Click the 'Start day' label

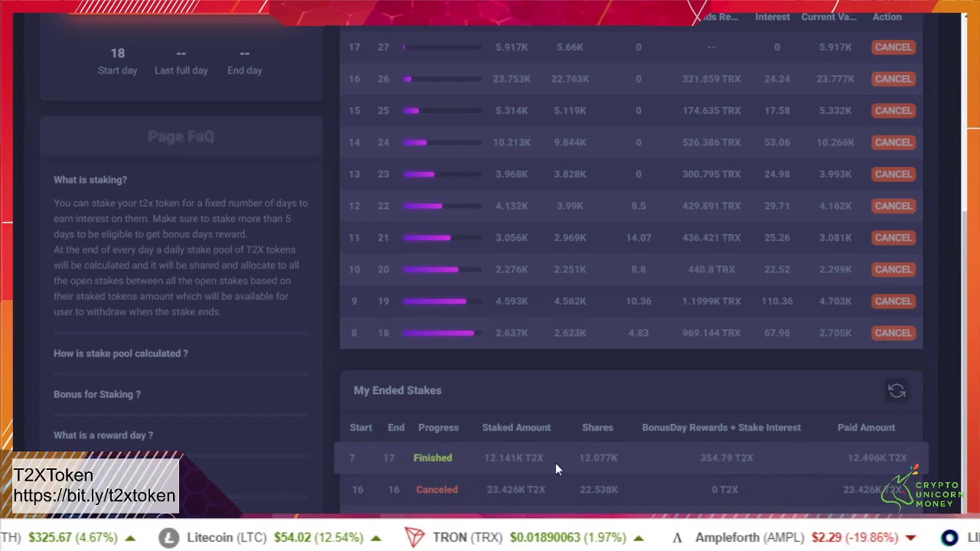(x=117, y=70)
